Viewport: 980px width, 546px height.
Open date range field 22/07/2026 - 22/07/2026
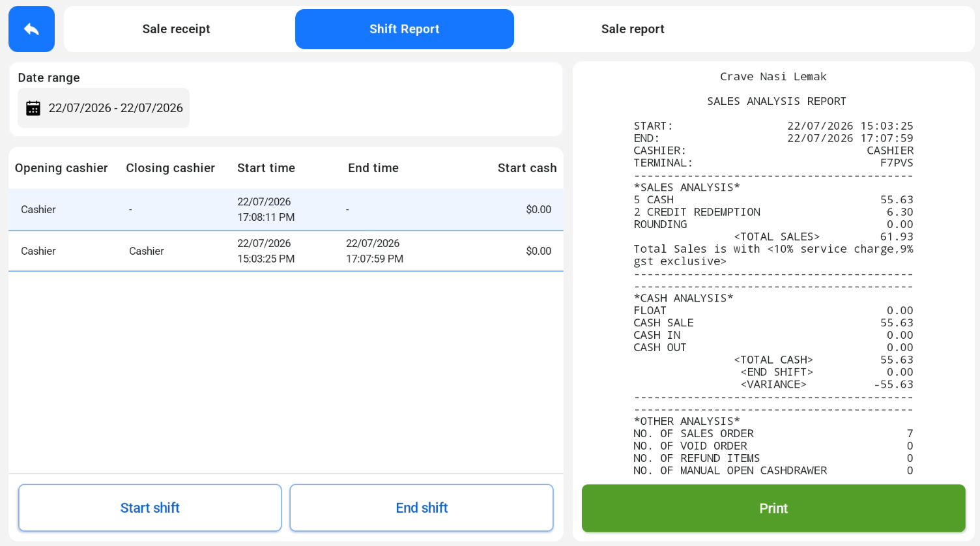pos(104,108)
